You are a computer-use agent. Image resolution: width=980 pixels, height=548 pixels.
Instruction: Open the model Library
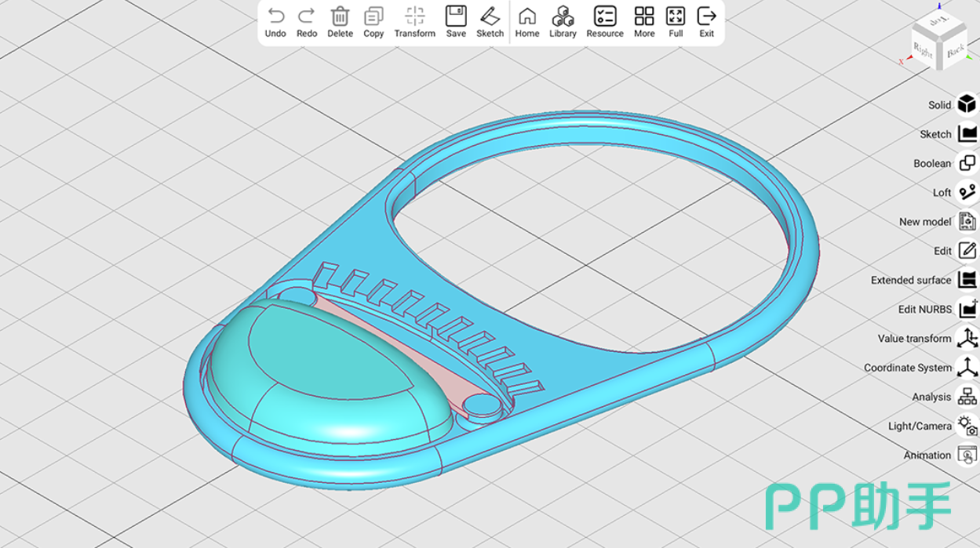pos(563,16)
